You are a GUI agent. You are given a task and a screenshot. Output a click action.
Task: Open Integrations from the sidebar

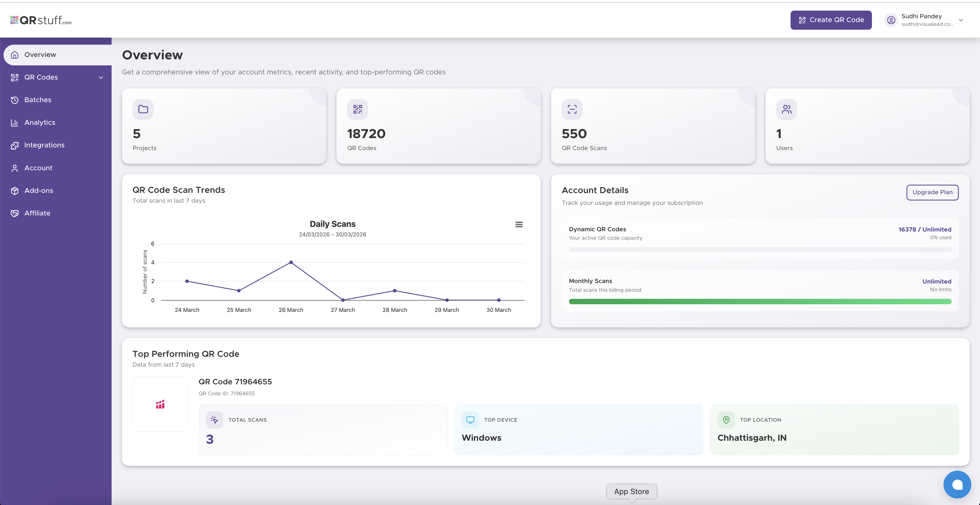44,145
